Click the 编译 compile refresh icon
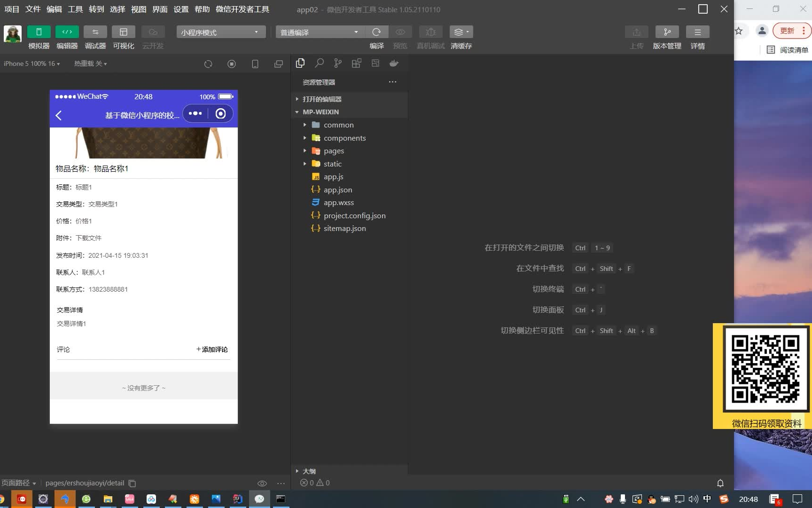This screenshot has width=812, height=508. tap(377, 32)
